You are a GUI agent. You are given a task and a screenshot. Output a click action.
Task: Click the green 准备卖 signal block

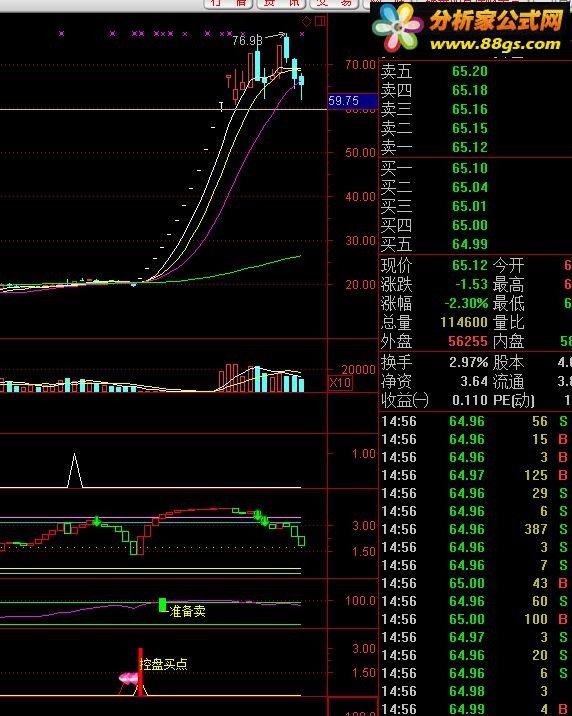coord(163,605)
